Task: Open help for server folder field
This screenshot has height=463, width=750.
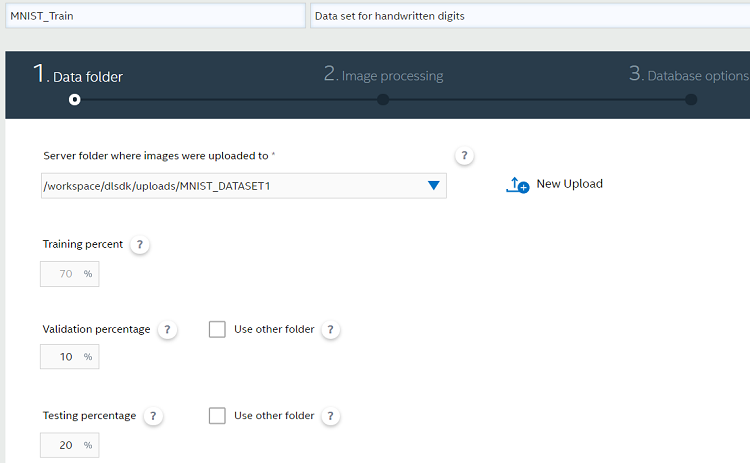Action: pos(464,156)
